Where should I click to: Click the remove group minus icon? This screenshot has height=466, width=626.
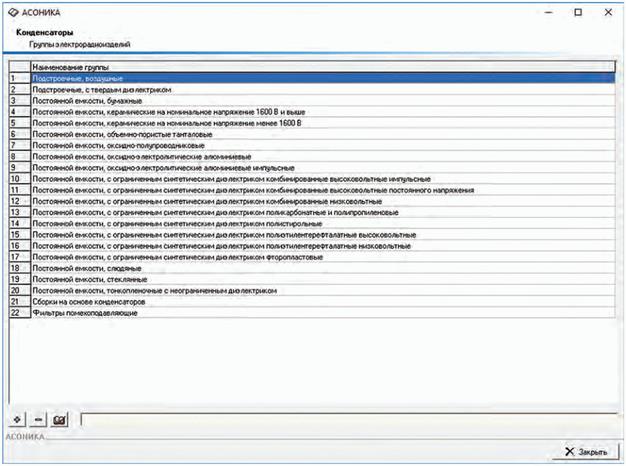[x=38, y=420]
